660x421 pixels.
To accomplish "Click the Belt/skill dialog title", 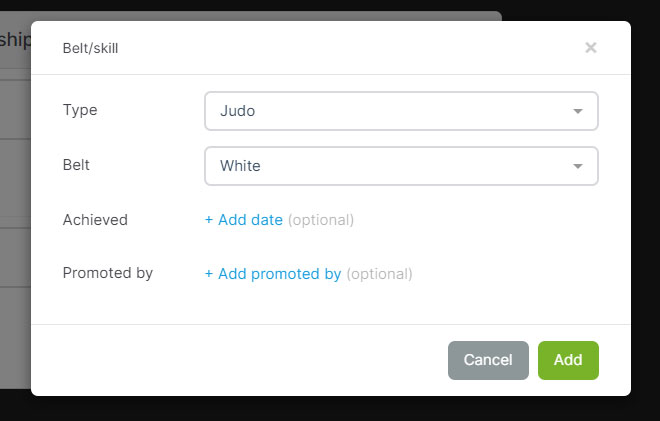I will coord(90,48).
